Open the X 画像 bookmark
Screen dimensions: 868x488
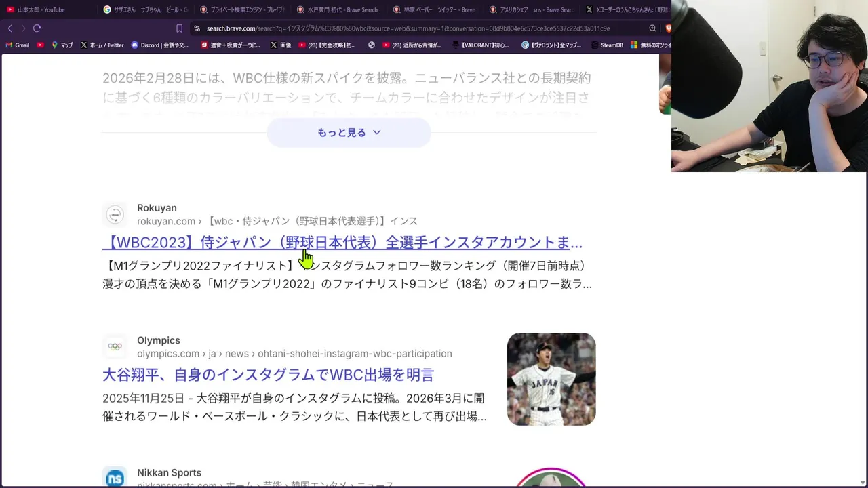click(281, 45)
